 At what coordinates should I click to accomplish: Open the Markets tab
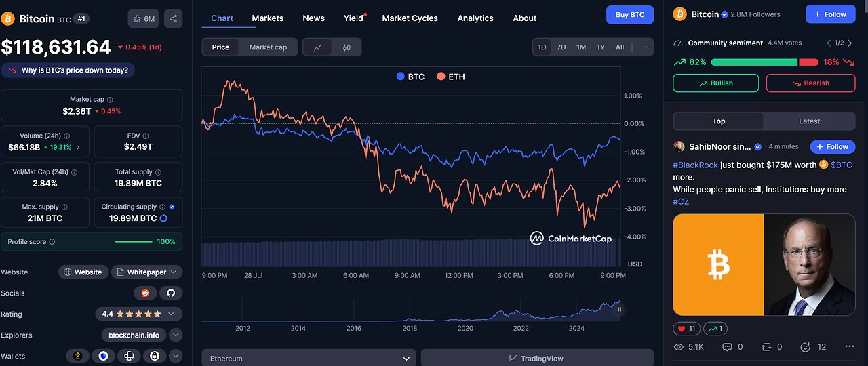coord(268,18)
